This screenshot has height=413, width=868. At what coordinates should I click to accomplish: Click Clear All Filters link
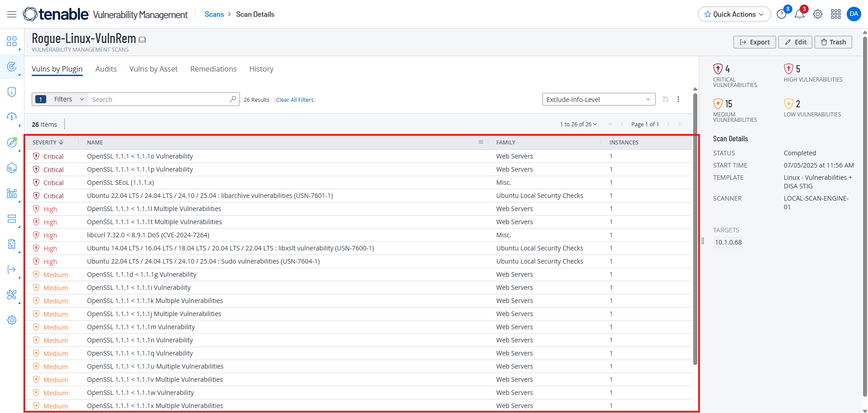click(x=295, y=100)
